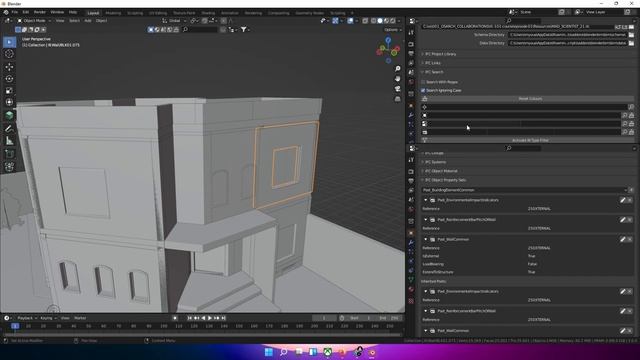
Task: Expand the IFC Project Library panel
Action: pyautogui.click(x=440, y=54)
